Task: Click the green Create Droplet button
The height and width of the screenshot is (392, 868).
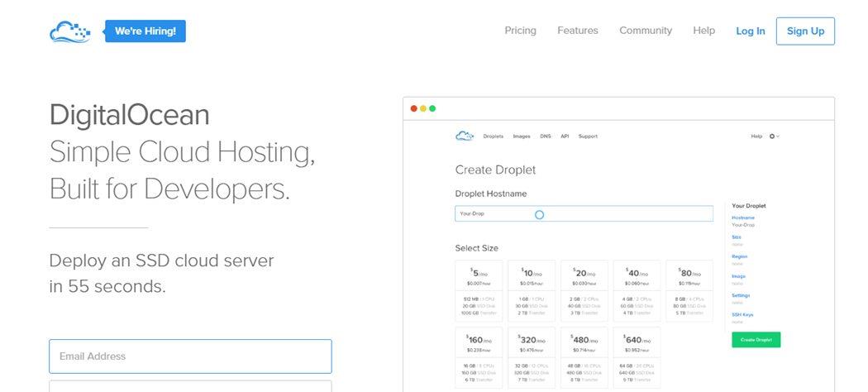Action: click(756, 339)
